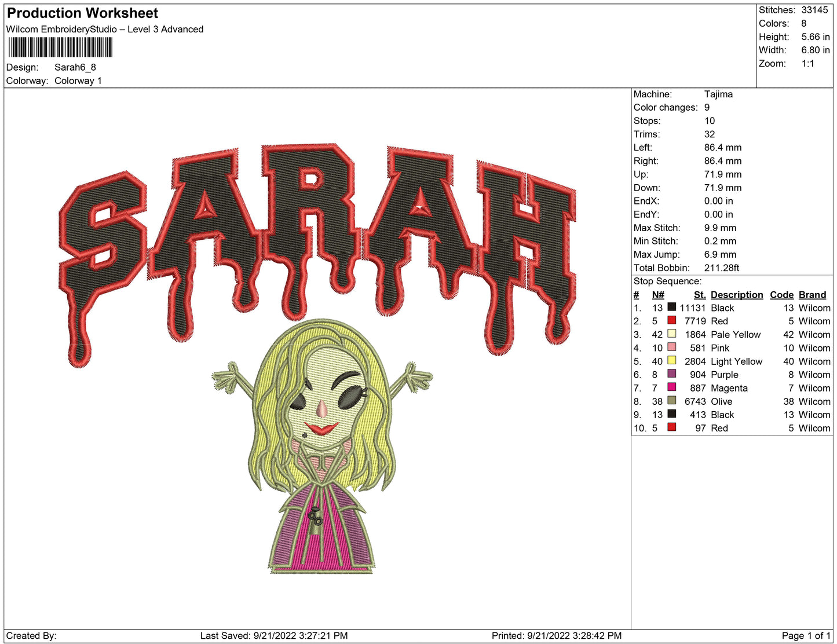Click the "Left:" measurement label

tap(643, 148)
